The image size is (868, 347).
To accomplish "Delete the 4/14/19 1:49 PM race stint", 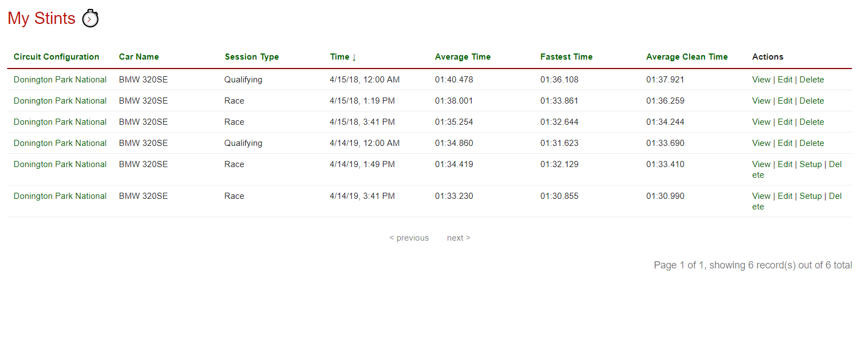I will (835, 164).
